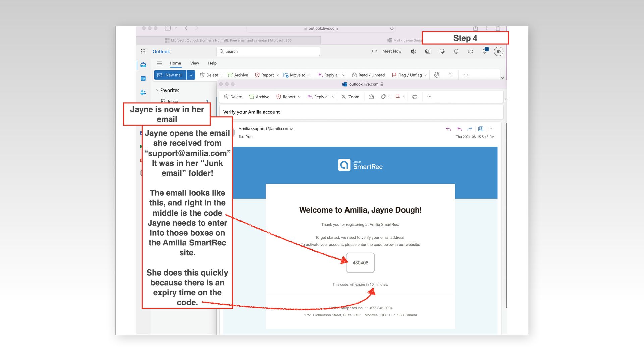644x362 pixels.
Task: Click the Outlook brand link
Action: [x=161, y=51]
